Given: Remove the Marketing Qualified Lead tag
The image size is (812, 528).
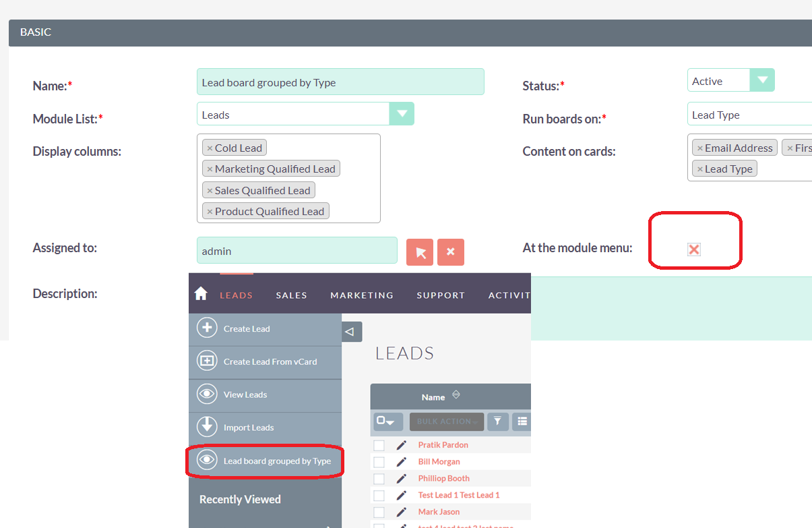Looking at the screenshot, I should [210, 169].
